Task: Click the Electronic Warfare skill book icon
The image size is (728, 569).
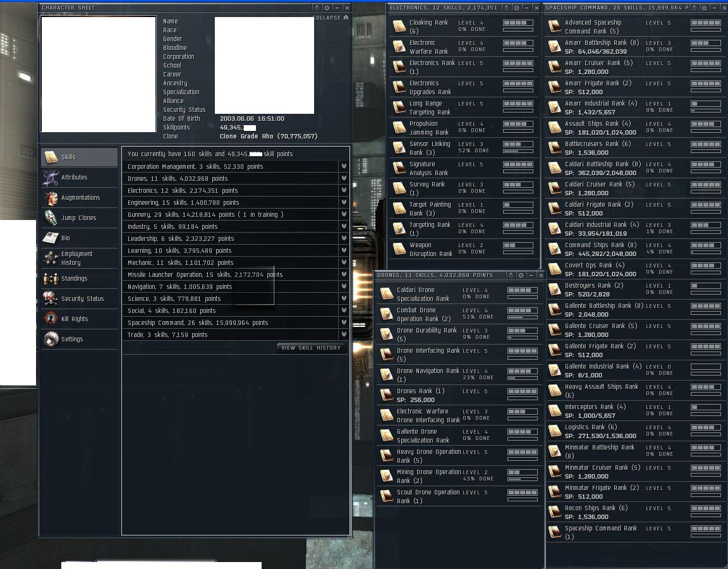Action: 399,46
